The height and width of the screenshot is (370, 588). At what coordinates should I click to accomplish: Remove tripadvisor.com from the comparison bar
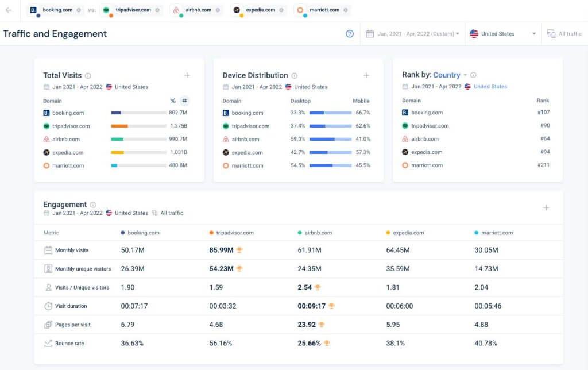157,10
